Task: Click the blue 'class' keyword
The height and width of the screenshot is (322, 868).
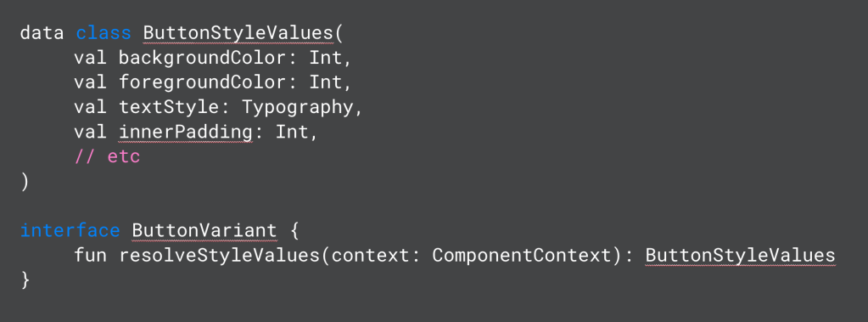Action: (104, 32)
